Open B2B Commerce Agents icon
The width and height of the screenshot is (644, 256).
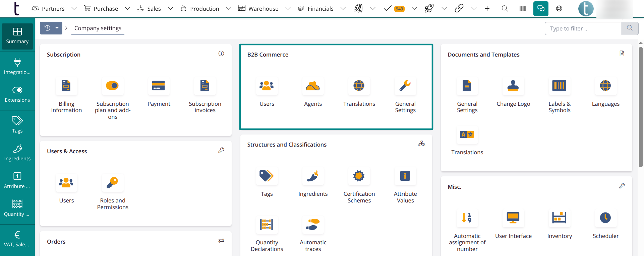pos(313,86)
